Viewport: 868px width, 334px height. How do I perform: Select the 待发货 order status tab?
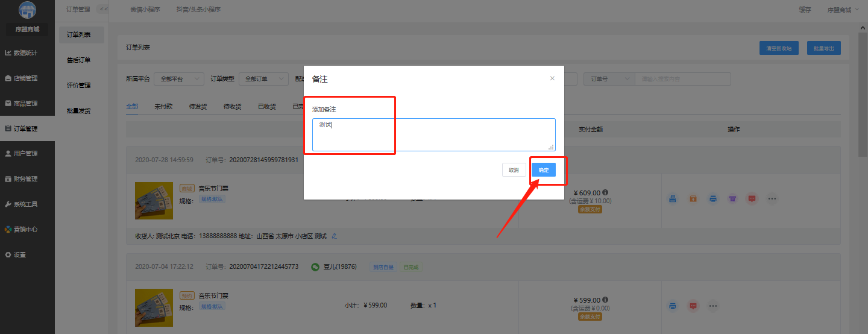point(198,107)
